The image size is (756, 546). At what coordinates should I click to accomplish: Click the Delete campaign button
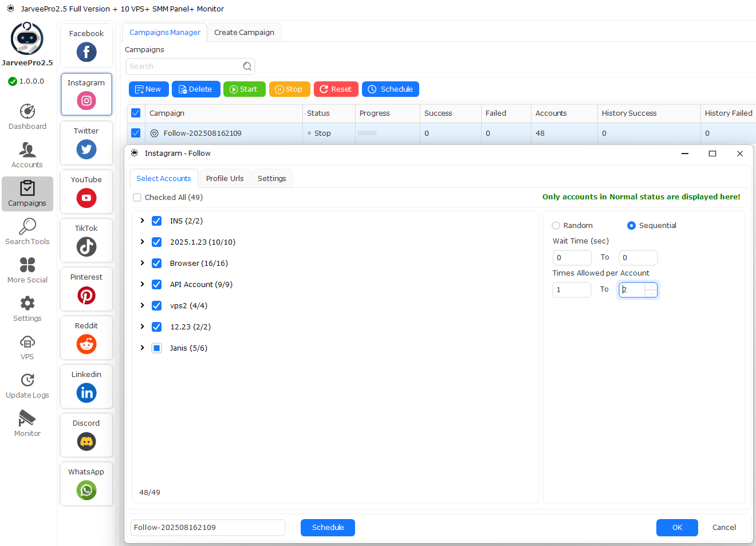click(x=196, y=89)
